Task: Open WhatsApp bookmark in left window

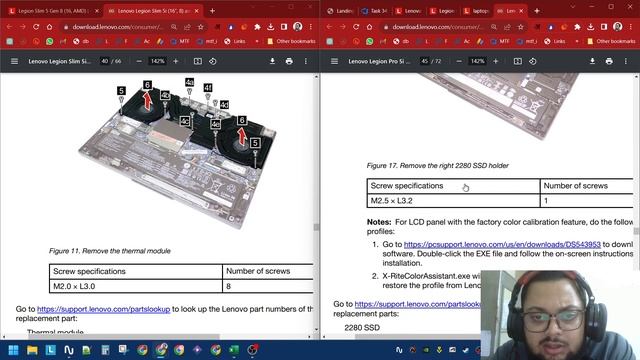Action: click(49, 41)
